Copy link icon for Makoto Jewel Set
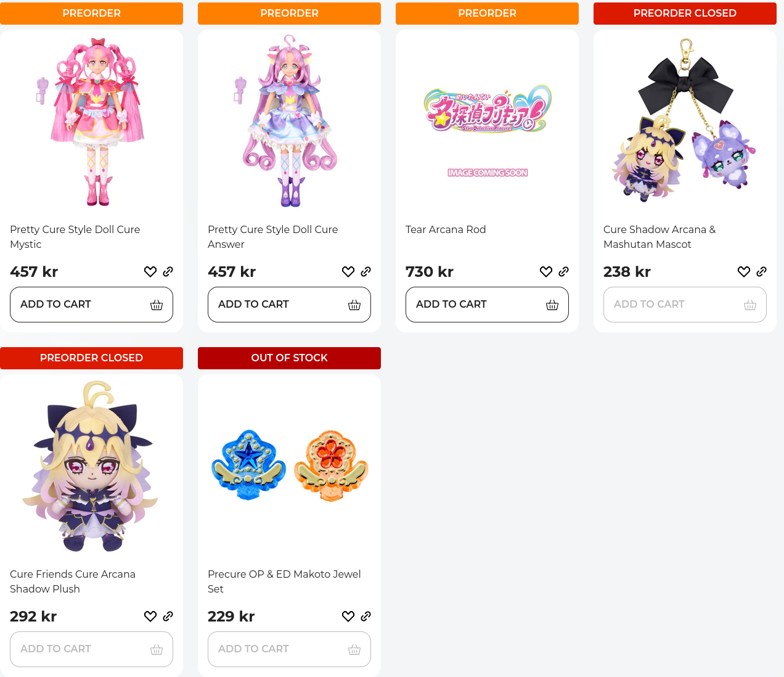Viewport: 784px width, 677px height. click(365, 617)
